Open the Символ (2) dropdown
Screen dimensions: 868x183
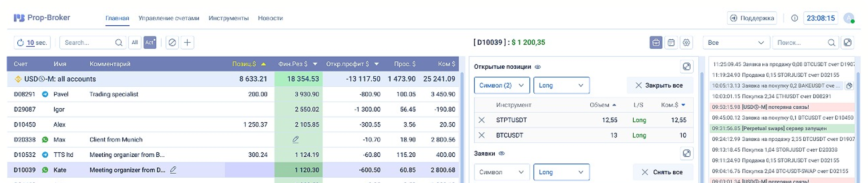tap(502, 85)
